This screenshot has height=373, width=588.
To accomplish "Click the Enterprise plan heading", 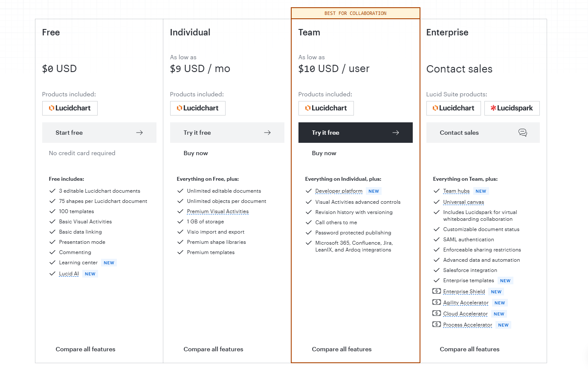I will pyautogui.click(x=447, y=32).
